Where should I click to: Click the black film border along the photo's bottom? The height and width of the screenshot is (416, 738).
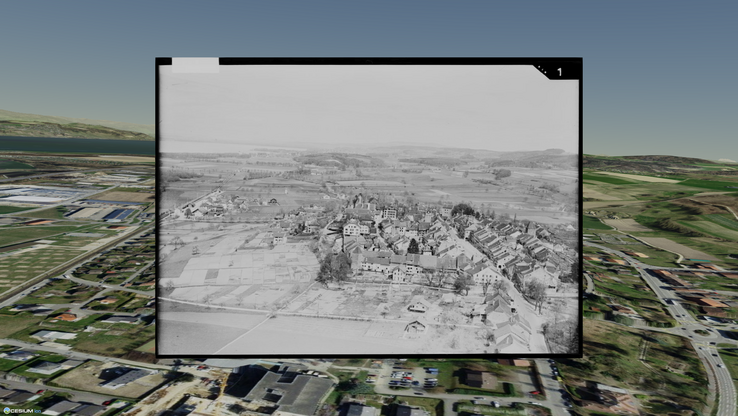(368, 354)
